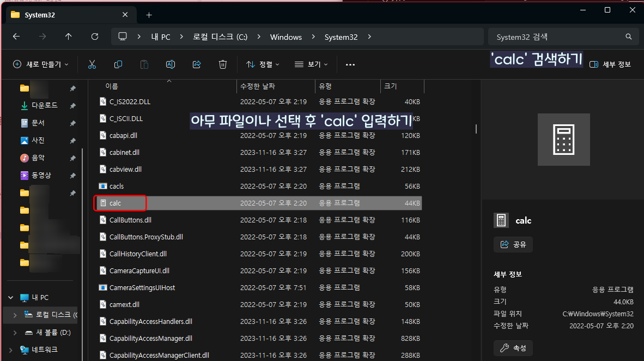This screenshot has width=644, height=361.
Task: Click the 속성 properties button
Action: [513, 348]
